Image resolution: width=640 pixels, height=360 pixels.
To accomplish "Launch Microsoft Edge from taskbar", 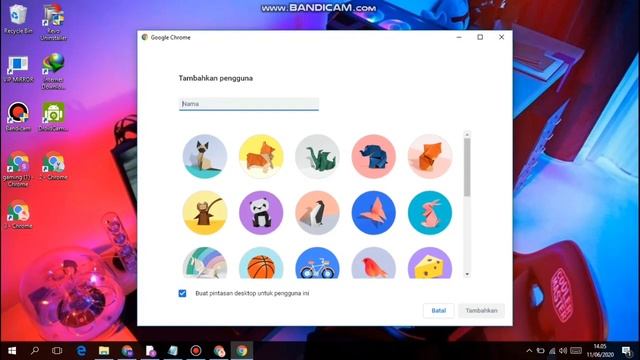I will (81, 351).
